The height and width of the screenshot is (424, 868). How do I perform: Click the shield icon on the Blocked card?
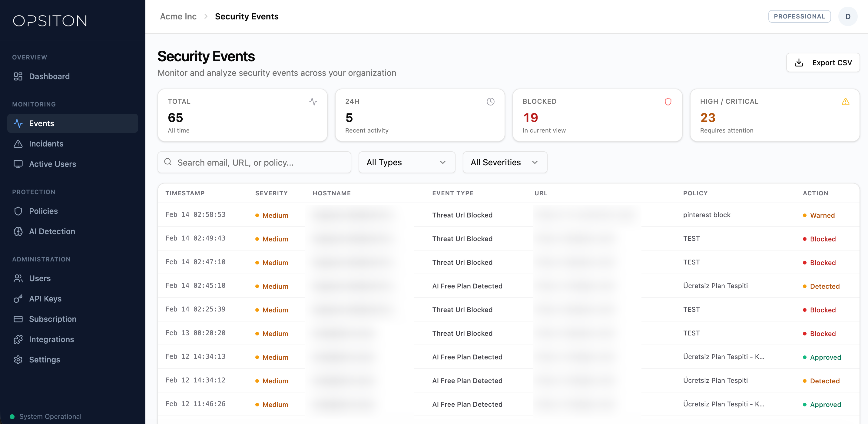[668, 101]
